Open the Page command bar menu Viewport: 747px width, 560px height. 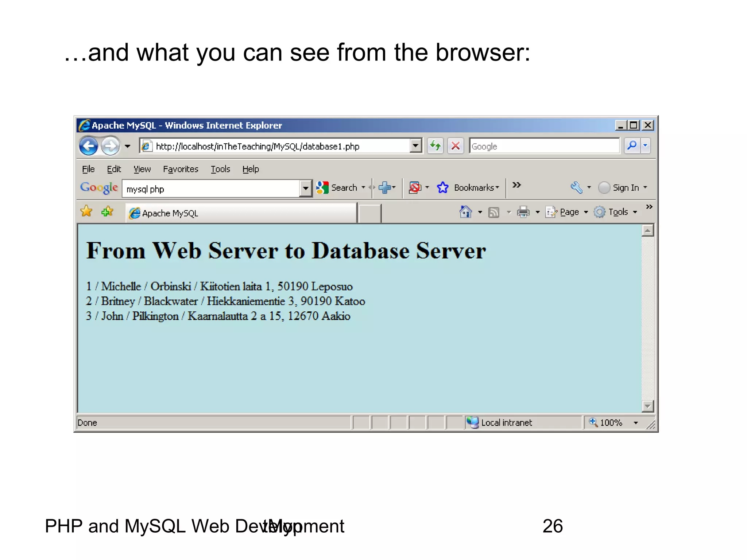(x=567, y=212)
